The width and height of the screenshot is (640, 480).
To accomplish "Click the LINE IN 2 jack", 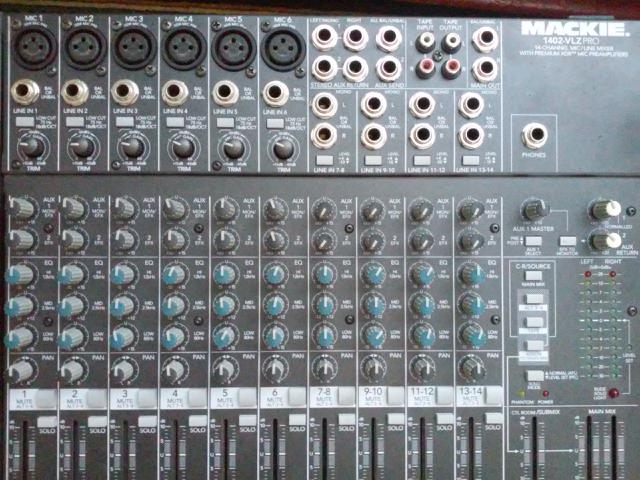I will click(x=75, y=93).
